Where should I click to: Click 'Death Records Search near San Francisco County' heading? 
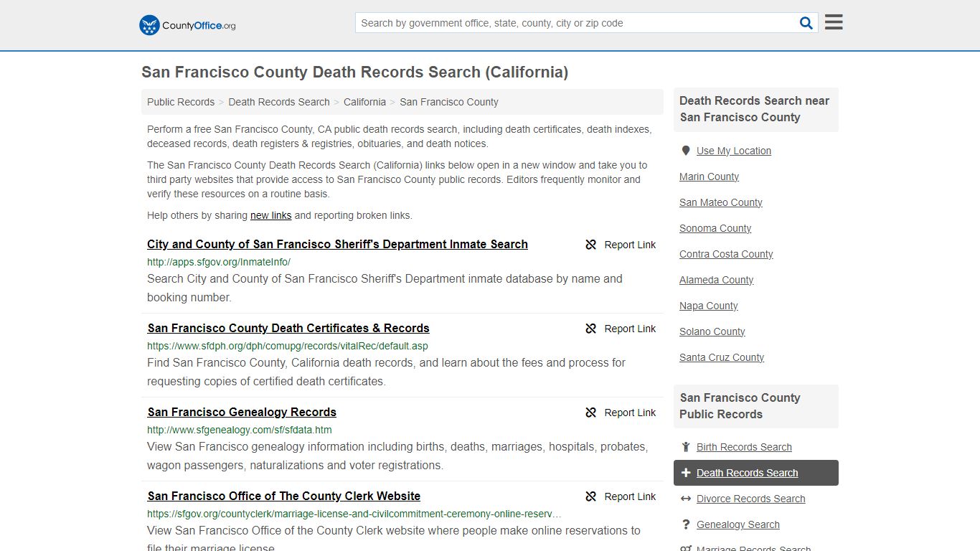tap(754, 109)
